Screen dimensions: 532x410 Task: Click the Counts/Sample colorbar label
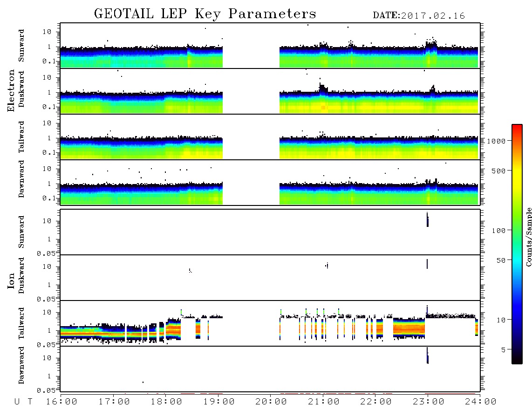[528, 237]
